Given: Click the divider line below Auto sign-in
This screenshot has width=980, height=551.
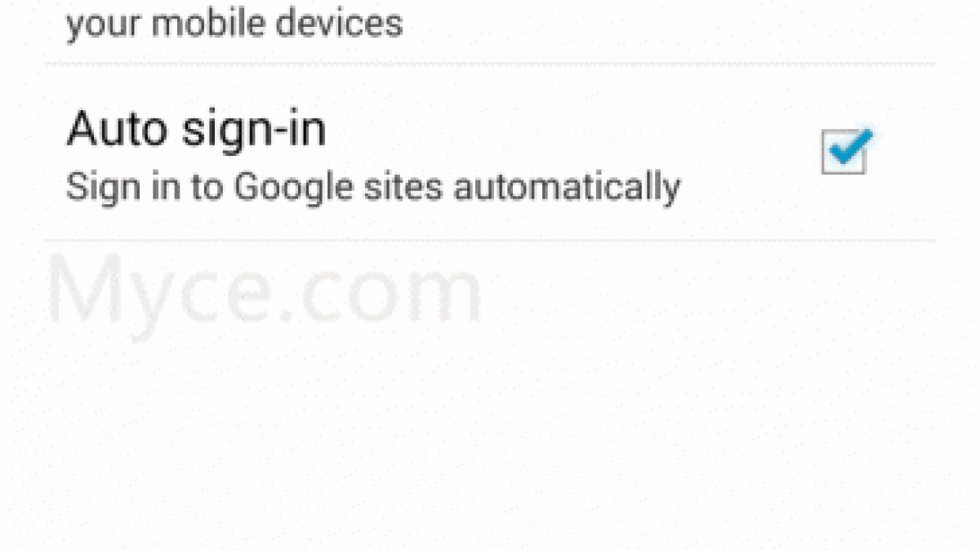Looking at the screenshot, I should coord(490,240).
